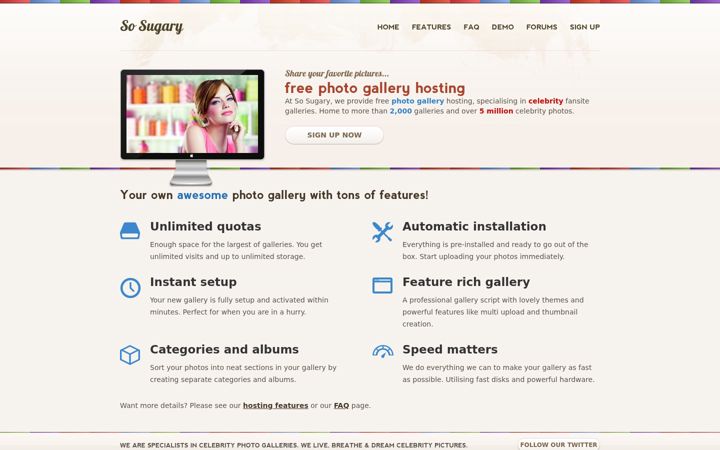Screen dimensions: 720x450
Task: Select DEMO in the navigation
Action: (x=502, y=27)
